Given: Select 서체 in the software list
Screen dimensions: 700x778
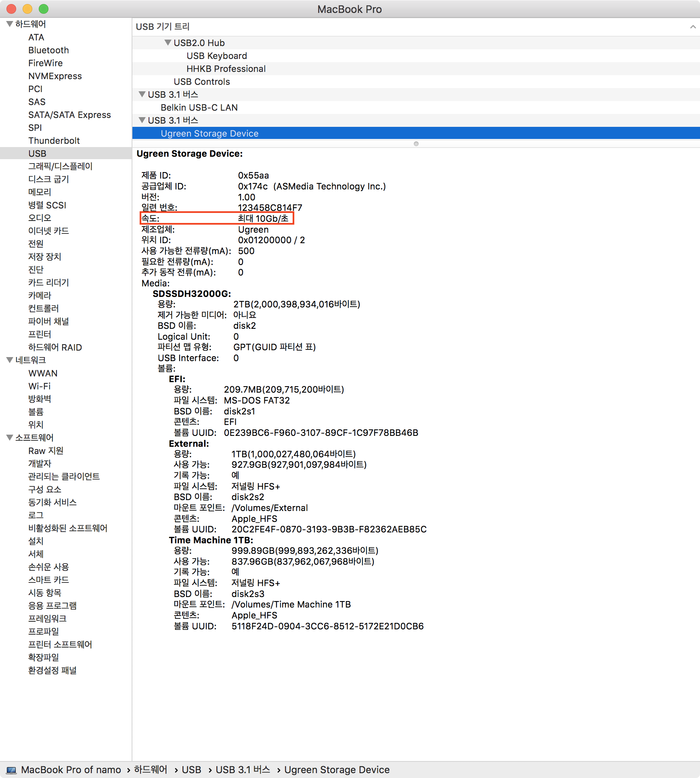Looking at the screenshot, I should coord(36,554).
